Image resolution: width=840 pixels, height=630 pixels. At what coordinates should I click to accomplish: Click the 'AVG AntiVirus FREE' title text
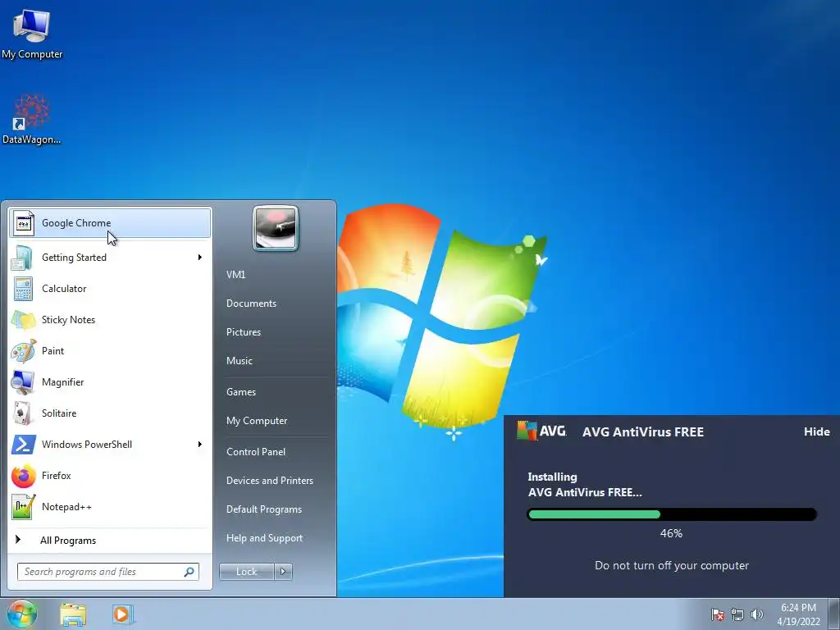643,431
